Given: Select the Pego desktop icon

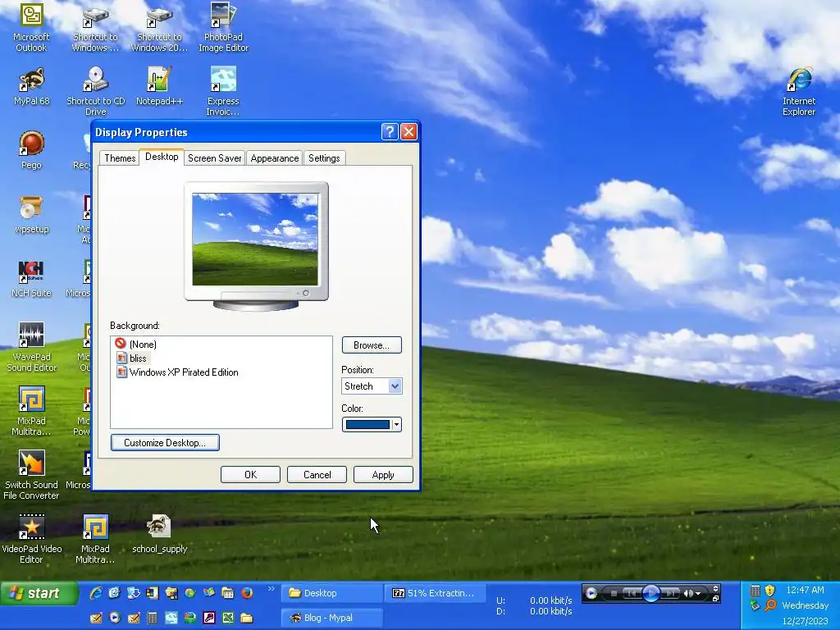Looking at the screenshot, I should (31, 151).
